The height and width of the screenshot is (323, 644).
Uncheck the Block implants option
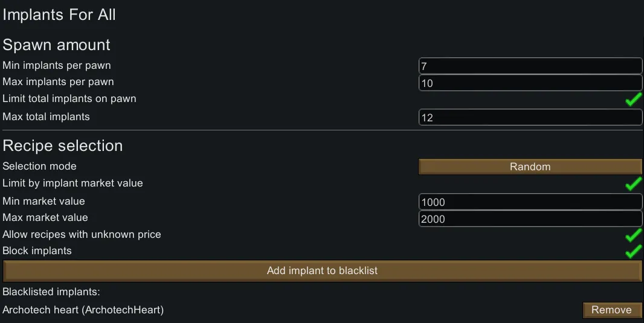point(633,251)
